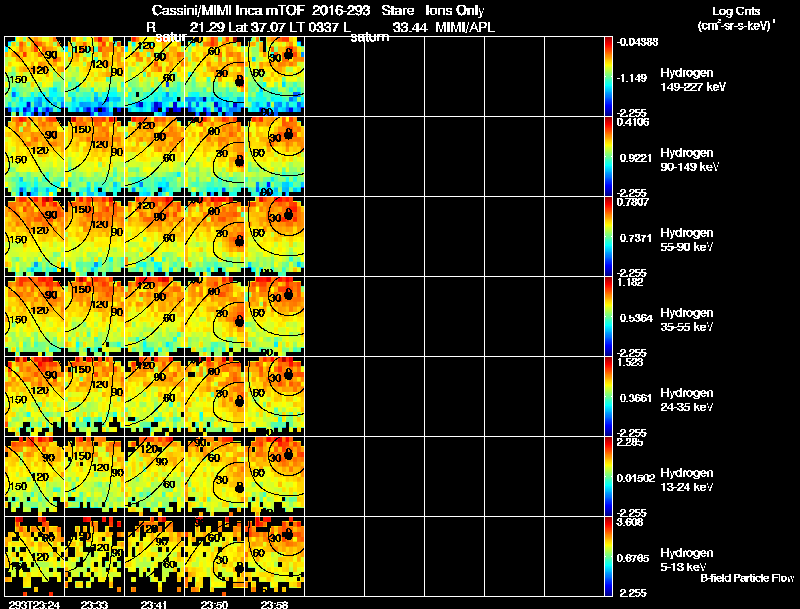Click the '23:50' time label
The image size is (800, 609).
pos(214,605)
